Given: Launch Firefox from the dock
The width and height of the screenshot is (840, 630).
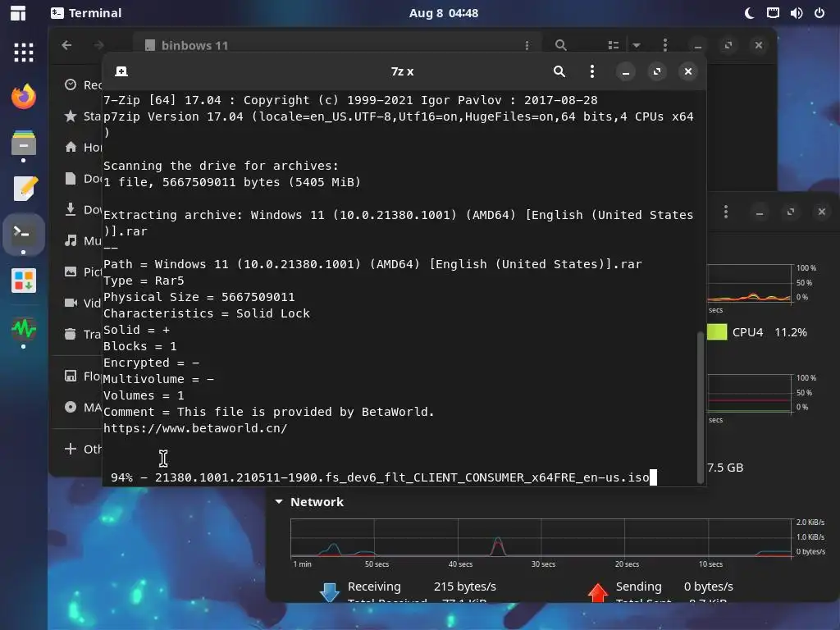Looking at the screenshot, I should [24, 97].
